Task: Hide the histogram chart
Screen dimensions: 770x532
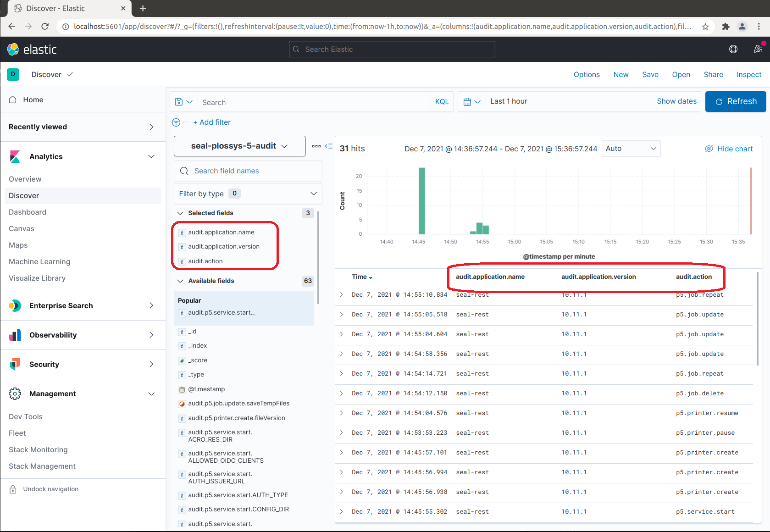Action: (728, 149)
